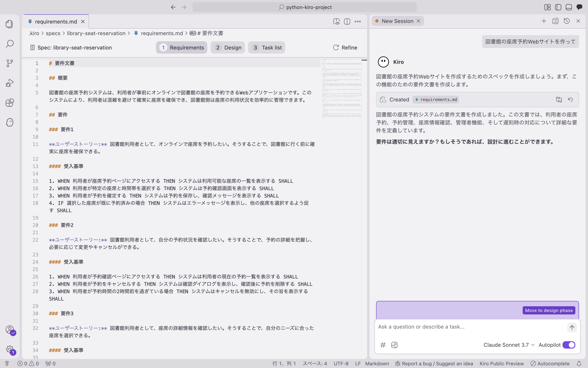This screenshot has height=368, width=588.
Task: Click Kiro Public Preview status item
Action: point(501,364)
